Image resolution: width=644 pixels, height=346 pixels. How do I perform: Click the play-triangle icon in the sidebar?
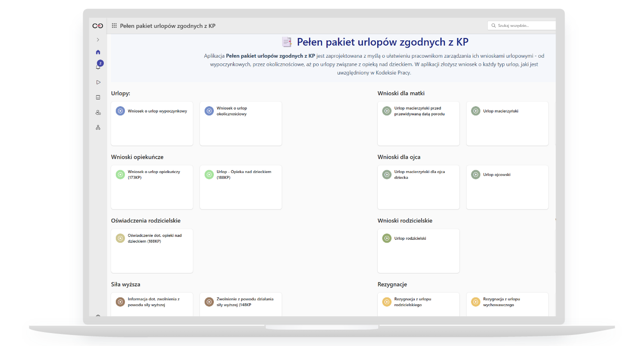(x=98, y=82)
